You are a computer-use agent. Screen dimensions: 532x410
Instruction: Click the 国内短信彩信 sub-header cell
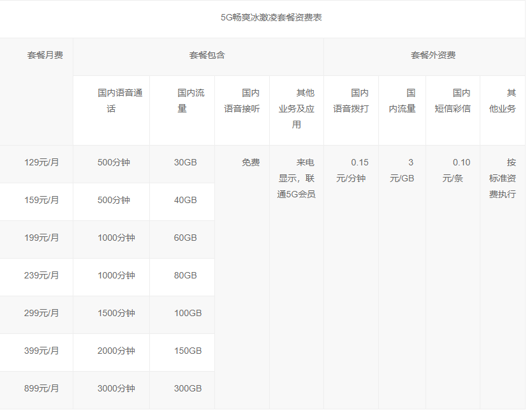click(x=453, y=101)
